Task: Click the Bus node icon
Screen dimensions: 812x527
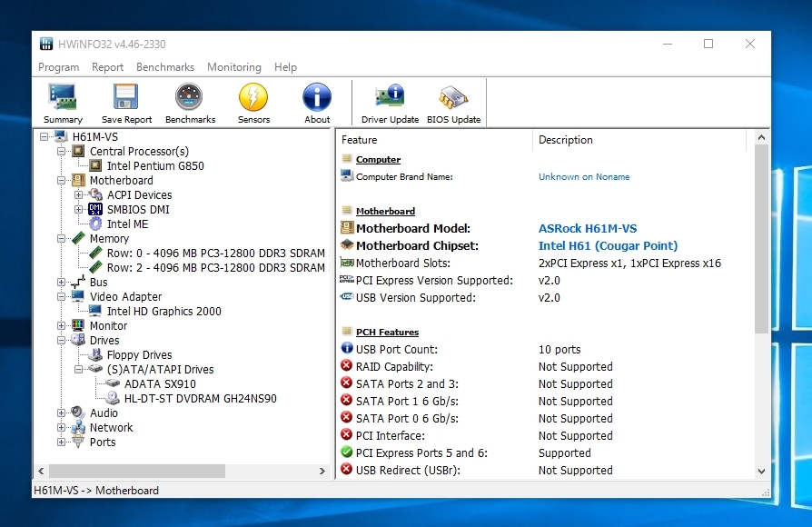Action: (78, 282)
